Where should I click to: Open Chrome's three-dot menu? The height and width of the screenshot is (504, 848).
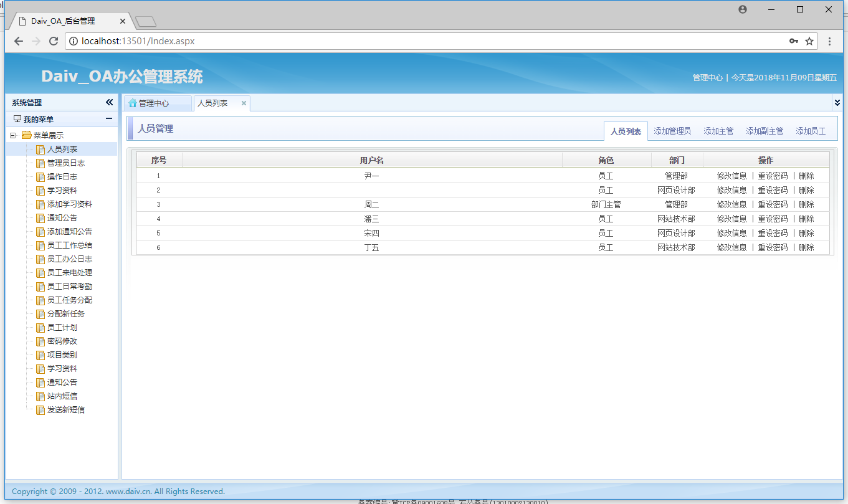(x=830, y=41)
